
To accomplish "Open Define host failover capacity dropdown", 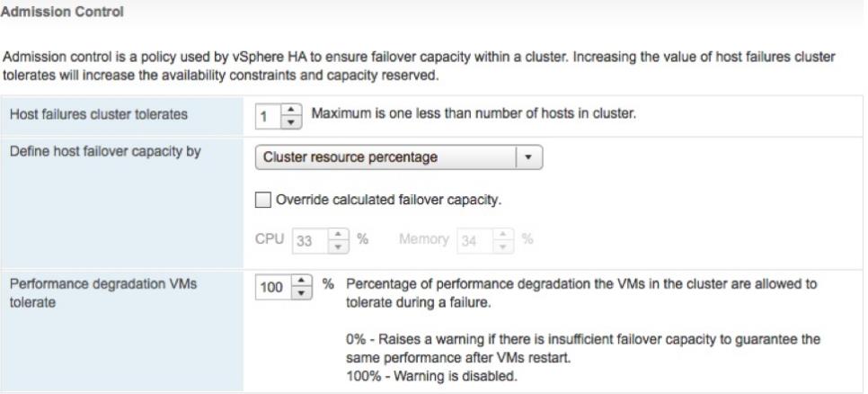I will pos(386,157).
